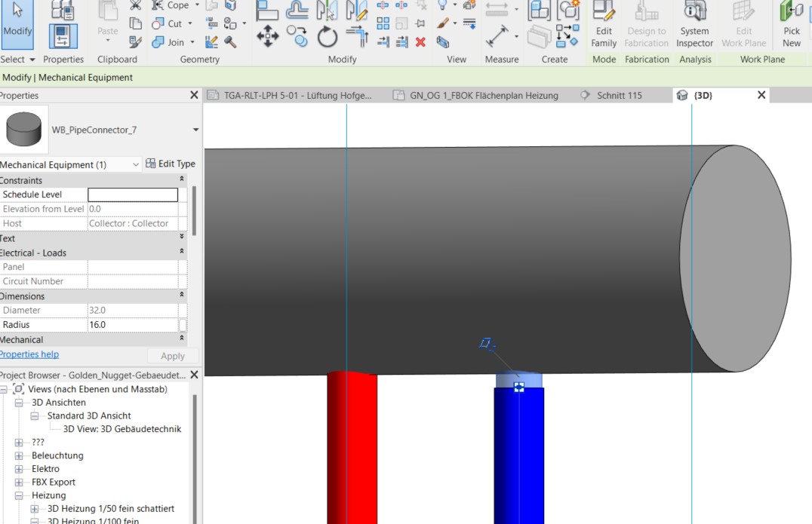Expand the Beleuchtung tree node
Image resolution: width=812 pixels, height=524 pixels.
(x=20, y=455)
